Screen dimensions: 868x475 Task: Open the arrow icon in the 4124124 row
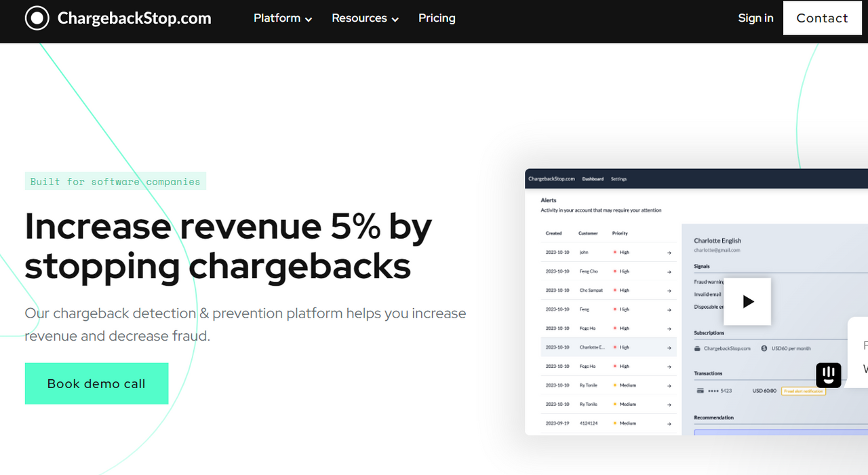click(669, 423)
